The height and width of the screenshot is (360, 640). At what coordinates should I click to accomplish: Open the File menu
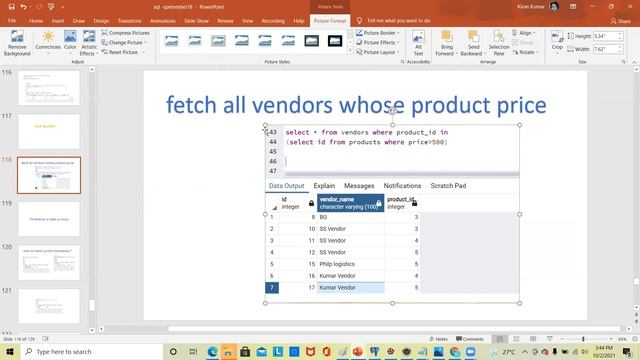tap(12, 21)
